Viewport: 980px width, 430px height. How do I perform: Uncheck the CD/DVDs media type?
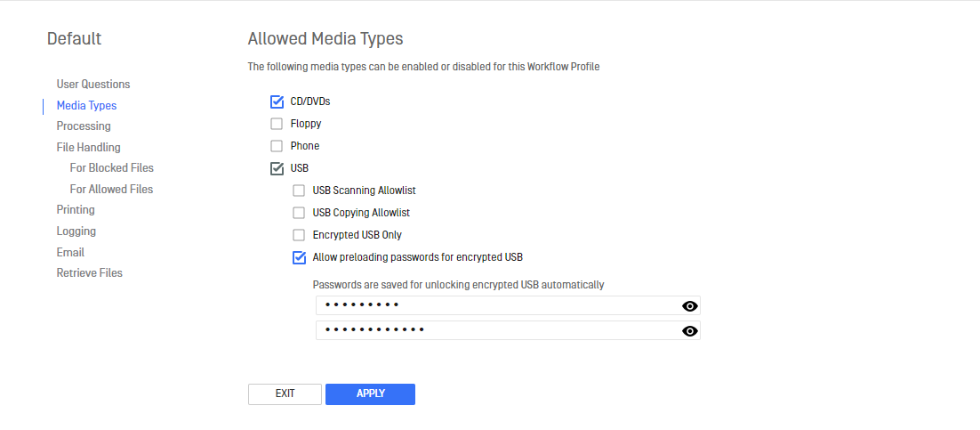point(277,101)
